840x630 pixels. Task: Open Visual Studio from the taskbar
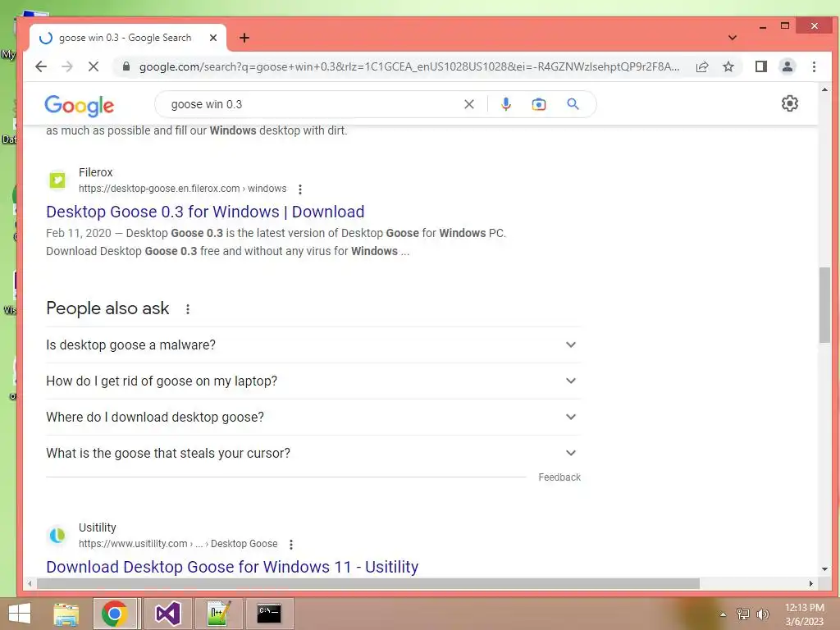tap(167, 614)
